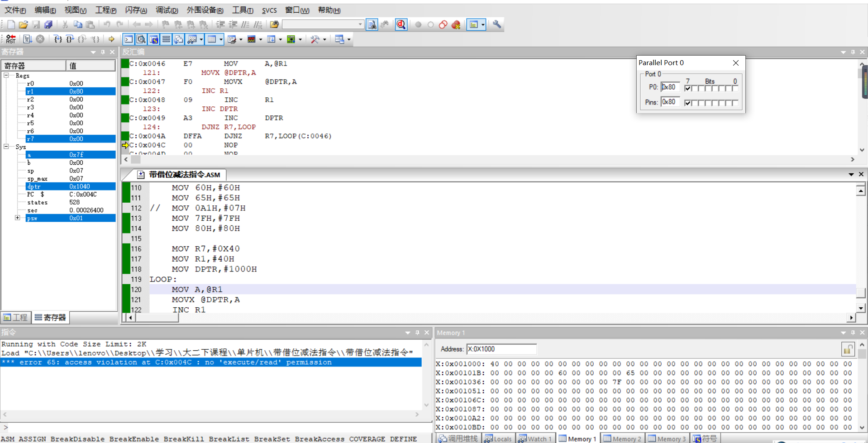868x443 pixels.
Task: Open the 调试(D) menu
Action: [x=167, y=10]
